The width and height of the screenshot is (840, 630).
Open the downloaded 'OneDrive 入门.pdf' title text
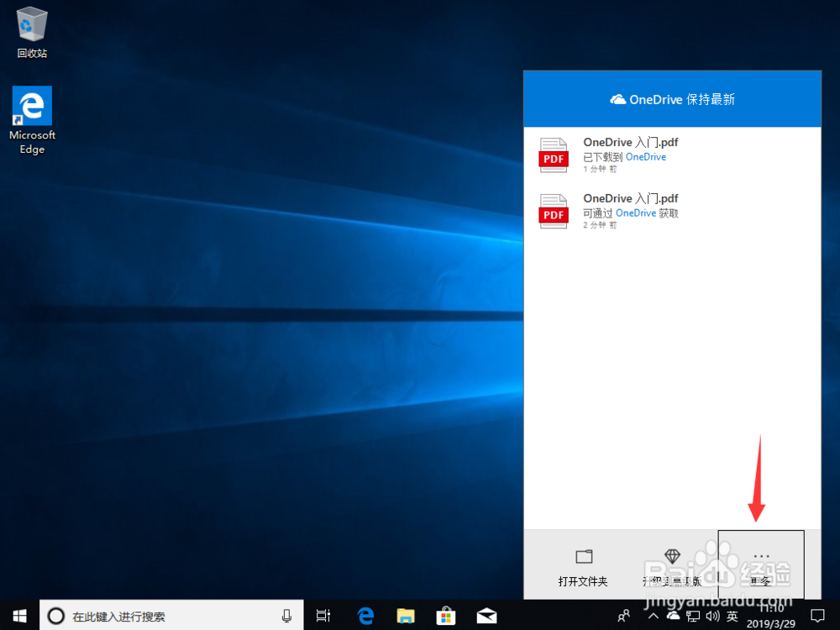point(631,143)
